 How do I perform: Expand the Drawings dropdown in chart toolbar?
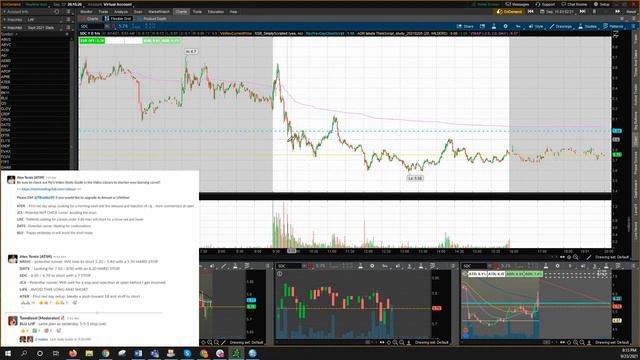[x=561, y=26]
